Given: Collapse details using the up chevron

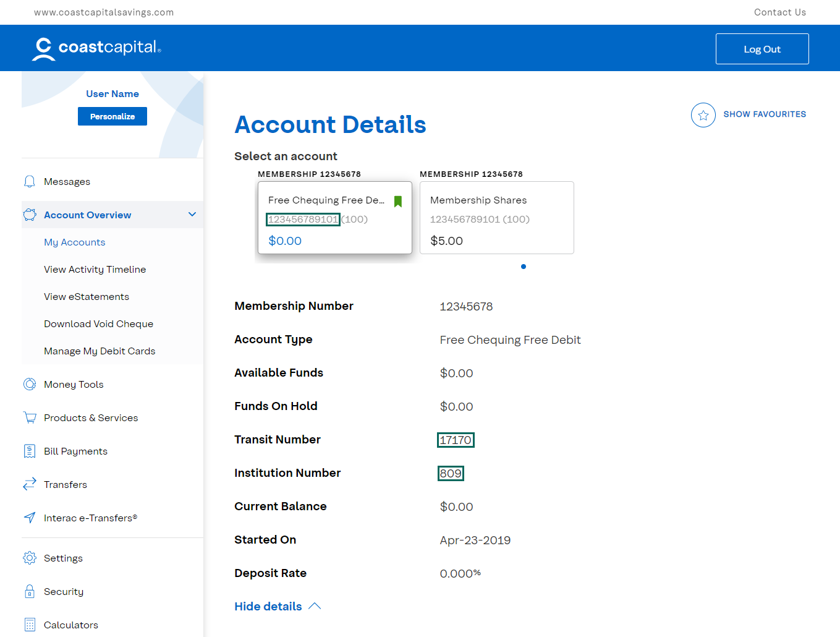Looking at the screenshot, I should (x=315, y=606).
